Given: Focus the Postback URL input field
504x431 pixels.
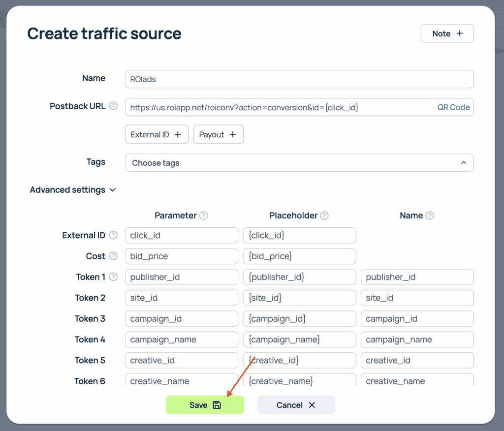Looking at the screenshot, I should click(278, 107).
